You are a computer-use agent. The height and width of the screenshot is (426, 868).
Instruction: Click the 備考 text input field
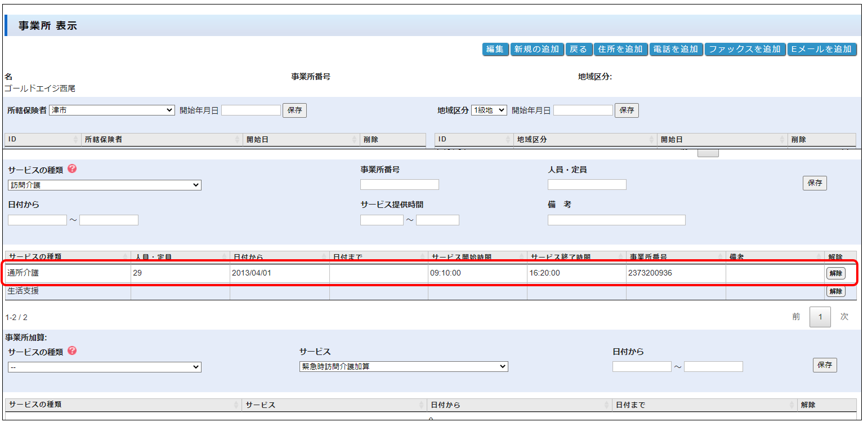point(616,220)
